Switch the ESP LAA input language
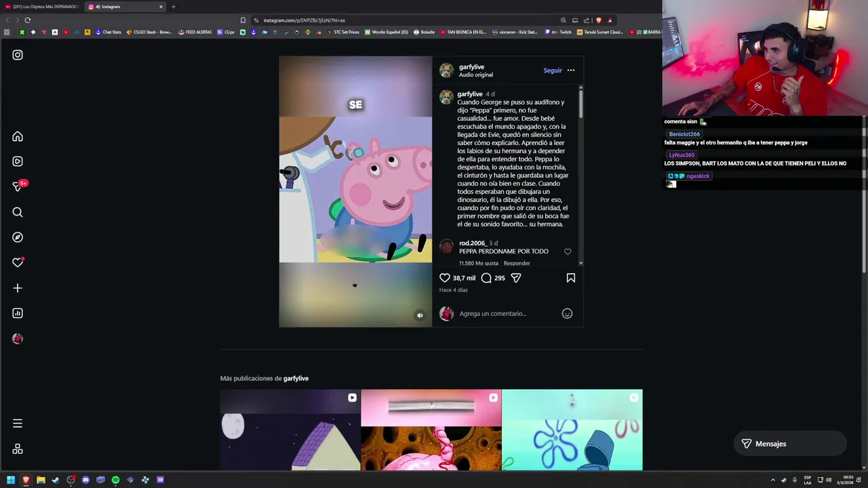 pos(808,480)
